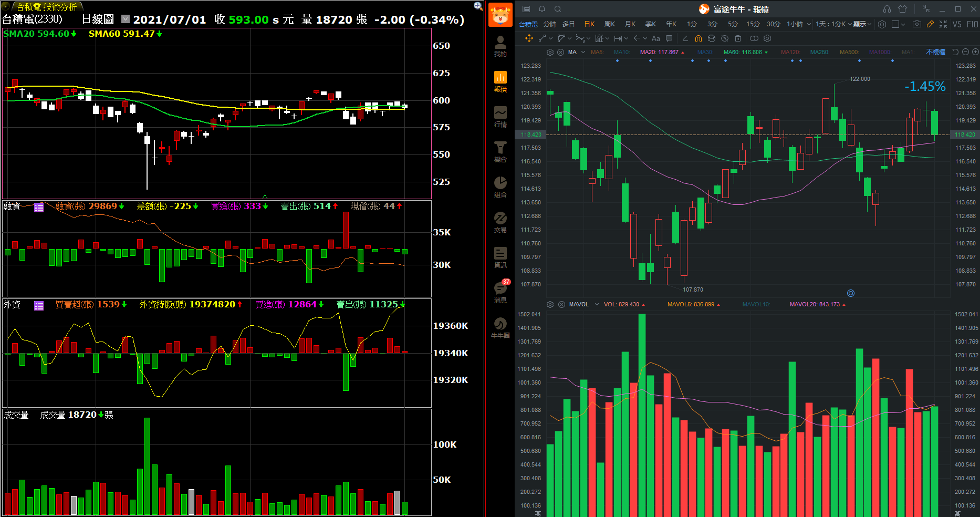
Task: Open the 日線圖 chart type dropdown
Action: [x=126, y=19]
